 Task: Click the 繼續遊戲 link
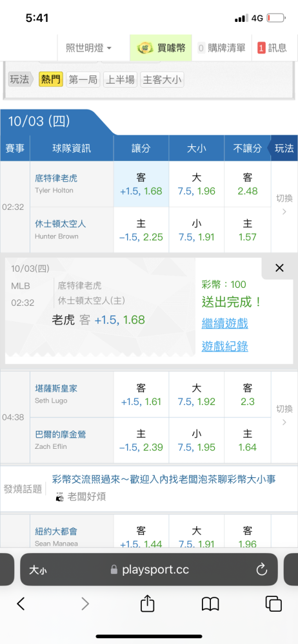click(224, 324)
